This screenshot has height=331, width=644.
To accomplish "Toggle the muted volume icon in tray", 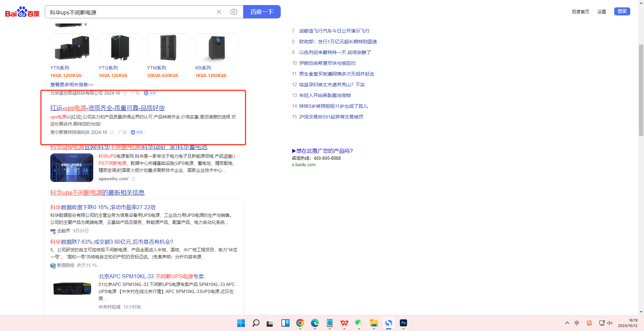I will pyautogui.click(x=610, y=323).
